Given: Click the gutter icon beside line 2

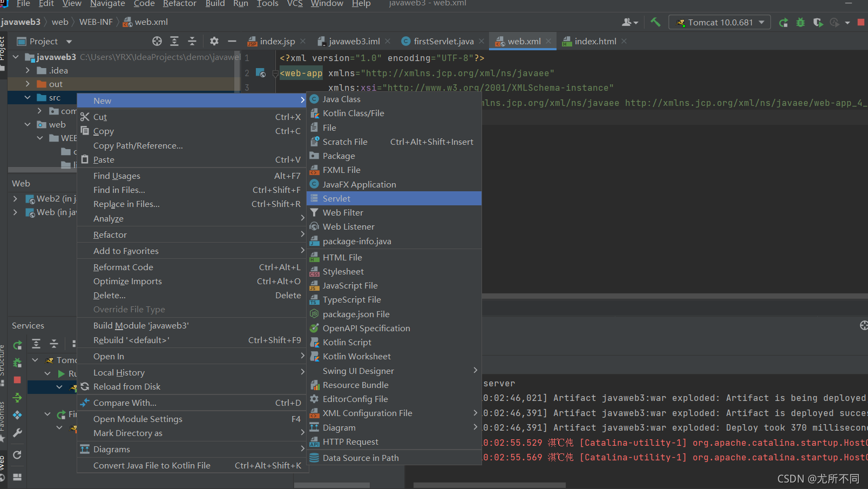Looking at the screenshot, I should [x=261, y=72].
